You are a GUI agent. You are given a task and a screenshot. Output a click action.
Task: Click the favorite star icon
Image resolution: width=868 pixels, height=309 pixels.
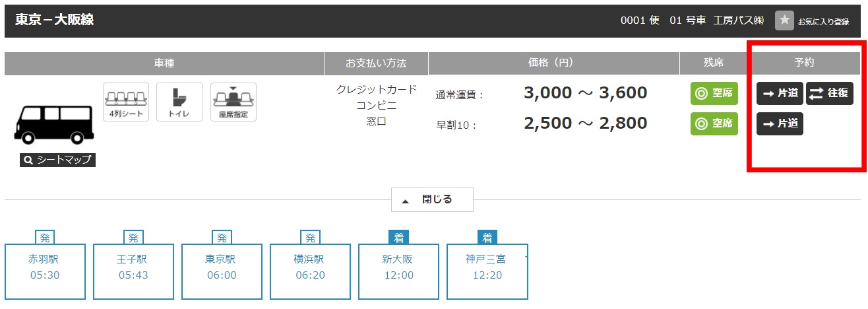[x=784, y=20]
